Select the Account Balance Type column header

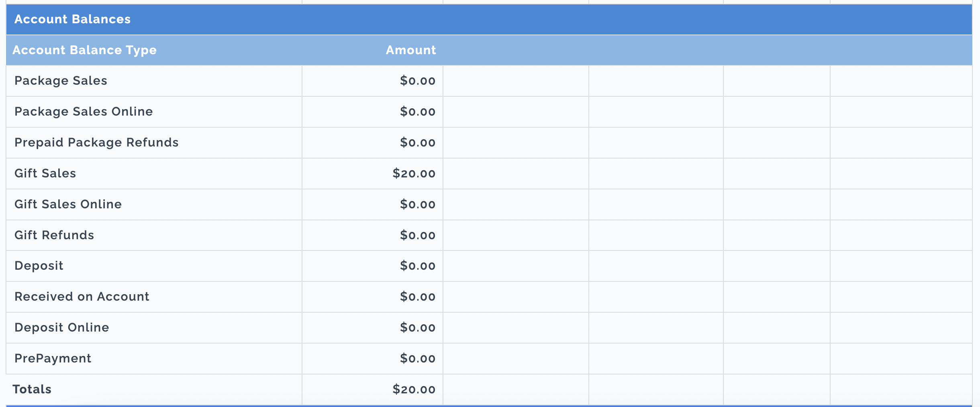(84, 50)
